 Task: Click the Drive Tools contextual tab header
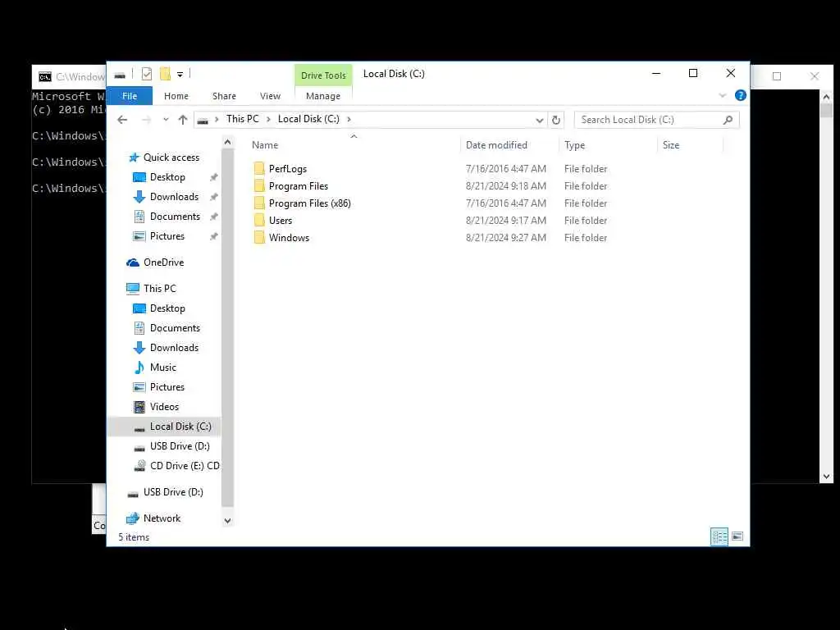pyautogui.click(x=323, y=75)
